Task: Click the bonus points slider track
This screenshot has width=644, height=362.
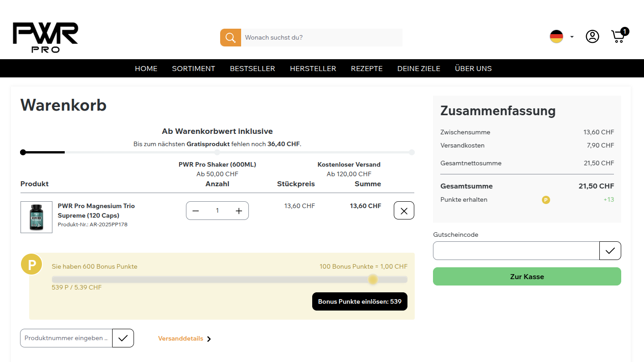Action: coord(230,280)
